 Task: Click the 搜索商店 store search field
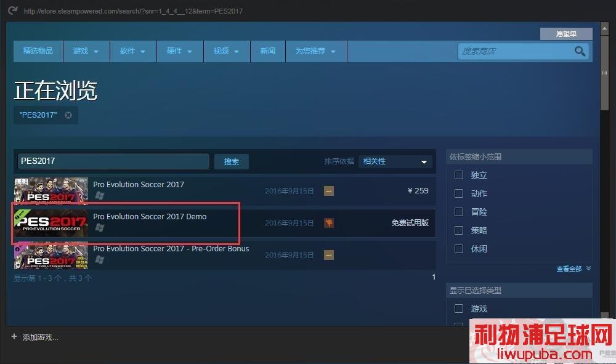[516, 52]
